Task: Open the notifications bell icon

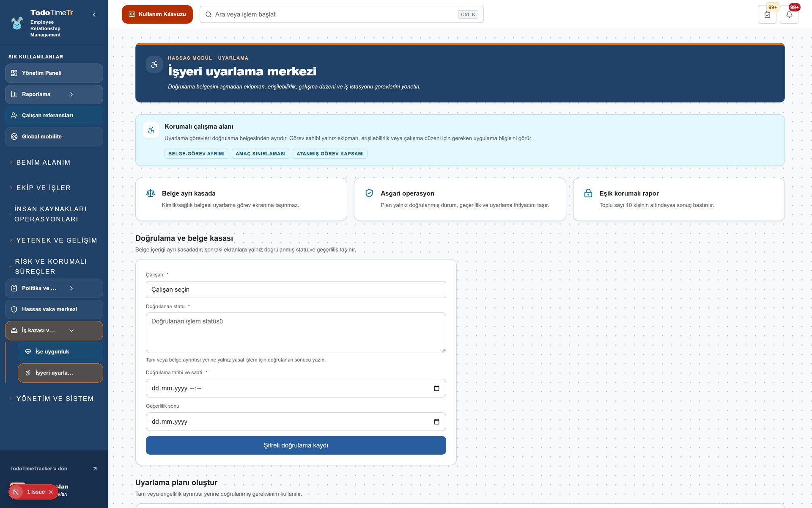Action: click(789, 14)
